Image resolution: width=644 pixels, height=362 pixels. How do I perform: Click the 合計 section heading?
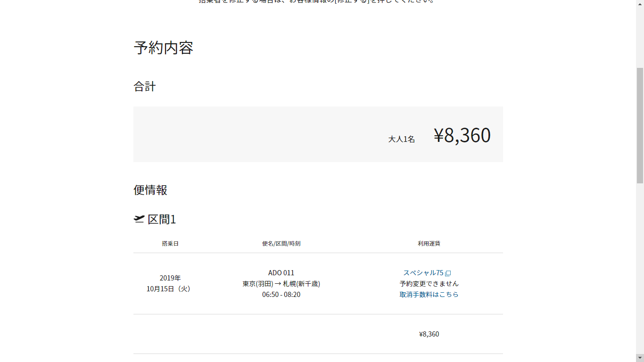click(144, 86)
